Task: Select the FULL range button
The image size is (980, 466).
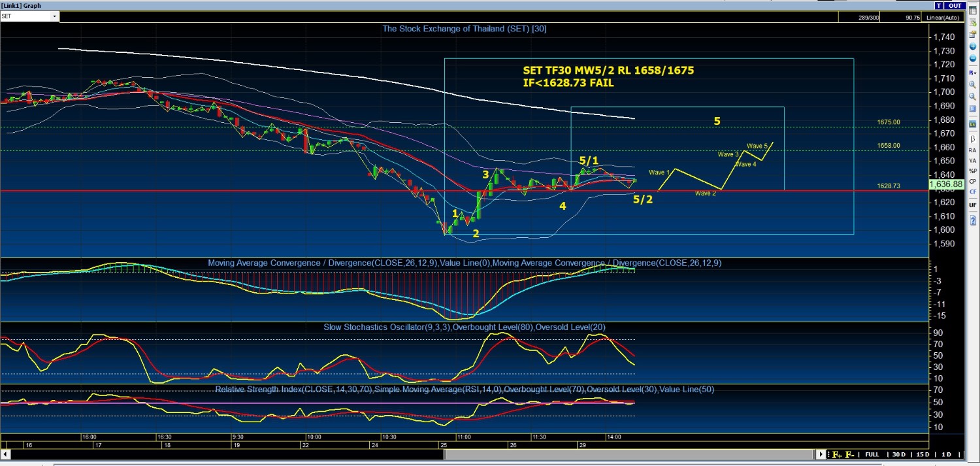Action: click(x=872, y=454)
